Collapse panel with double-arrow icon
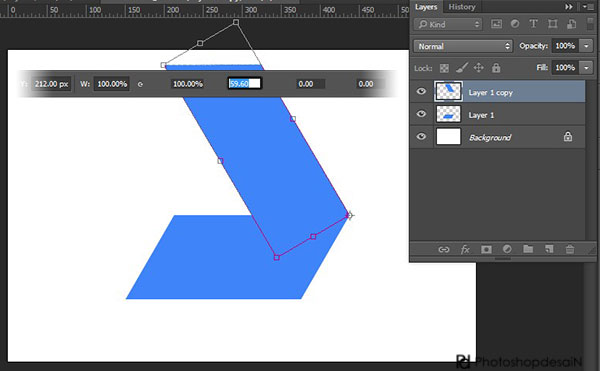Viewport: 600px width, 371px height. coord(569,7)
